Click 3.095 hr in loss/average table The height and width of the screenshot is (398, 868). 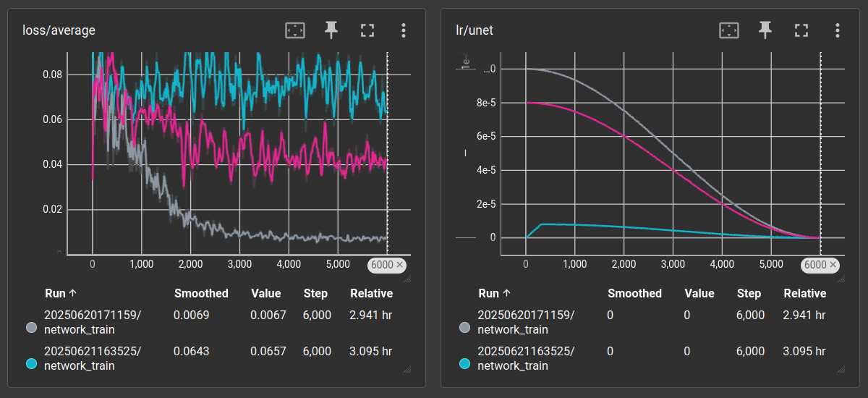pos(370,351)
